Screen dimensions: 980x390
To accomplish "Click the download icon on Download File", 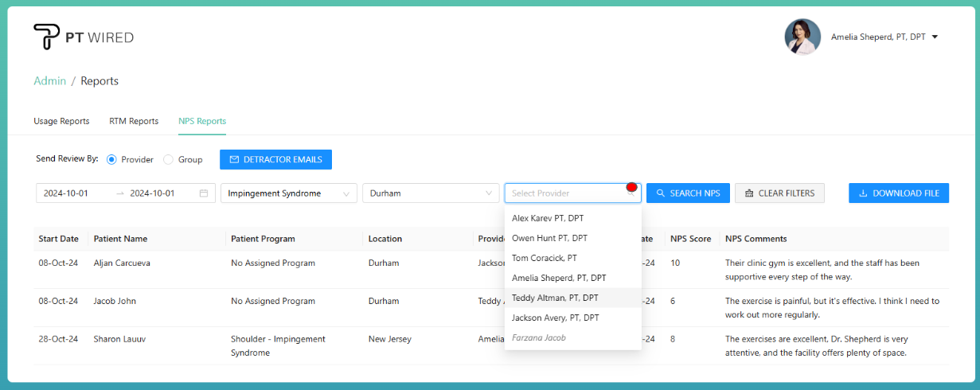I will [863, 193].
